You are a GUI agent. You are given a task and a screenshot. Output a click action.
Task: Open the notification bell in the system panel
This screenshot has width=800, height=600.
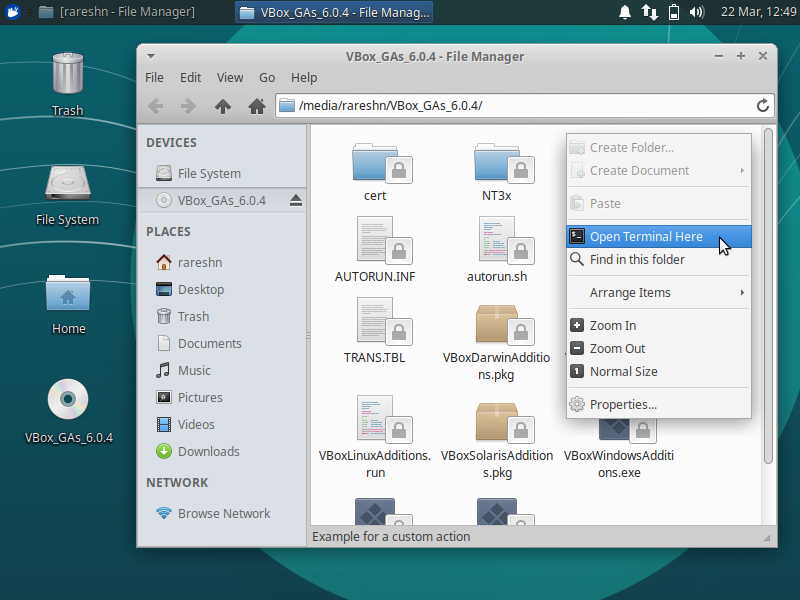tap(625, 12)
